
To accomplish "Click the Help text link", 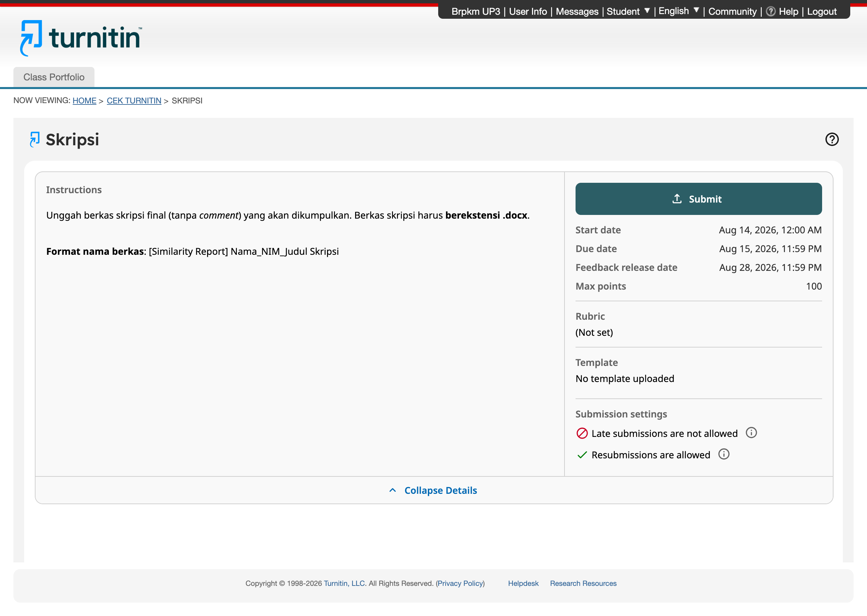I will coord(788,11).
